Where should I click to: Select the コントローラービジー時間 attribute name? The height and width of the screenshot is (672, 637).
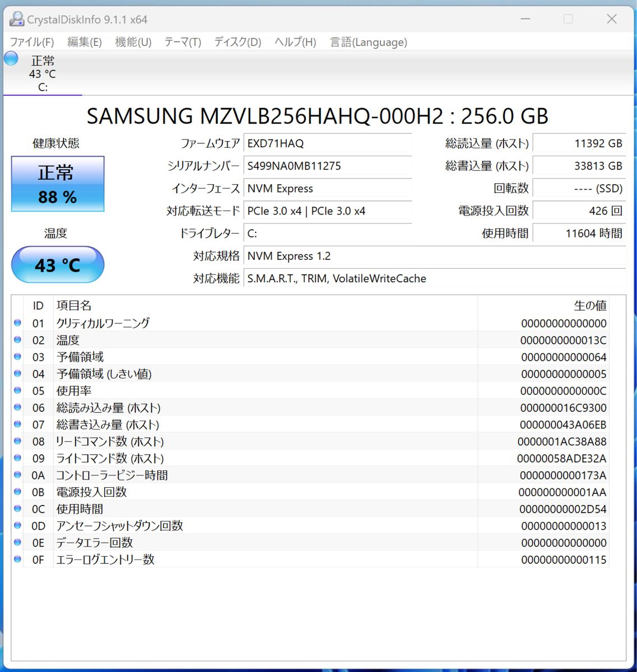pyautogui.click(x=112, y=475)
